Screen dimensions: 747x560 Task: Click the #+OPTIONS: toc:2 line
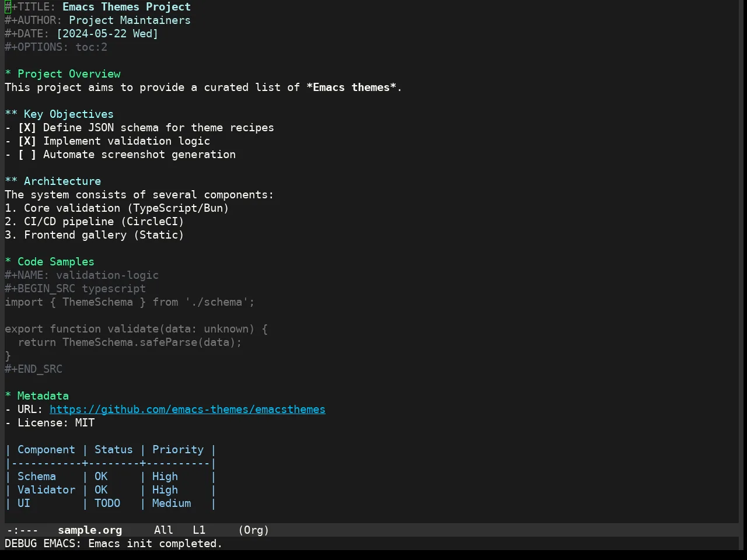56,47
